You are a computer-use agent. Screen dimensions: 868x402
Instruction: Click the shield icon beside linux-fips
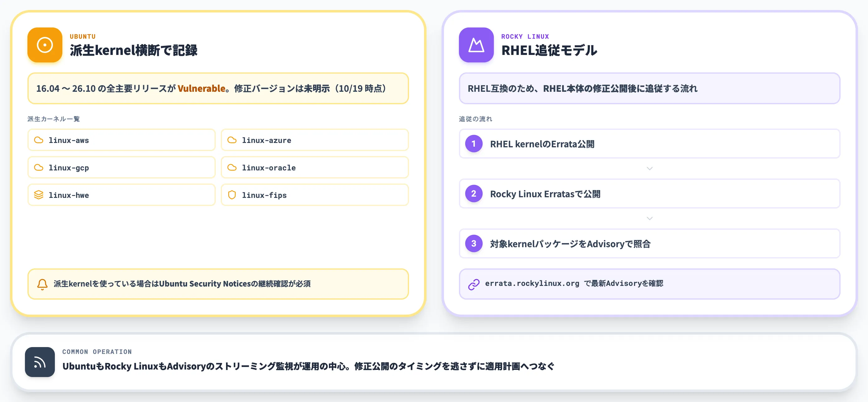tap(232, 195)
